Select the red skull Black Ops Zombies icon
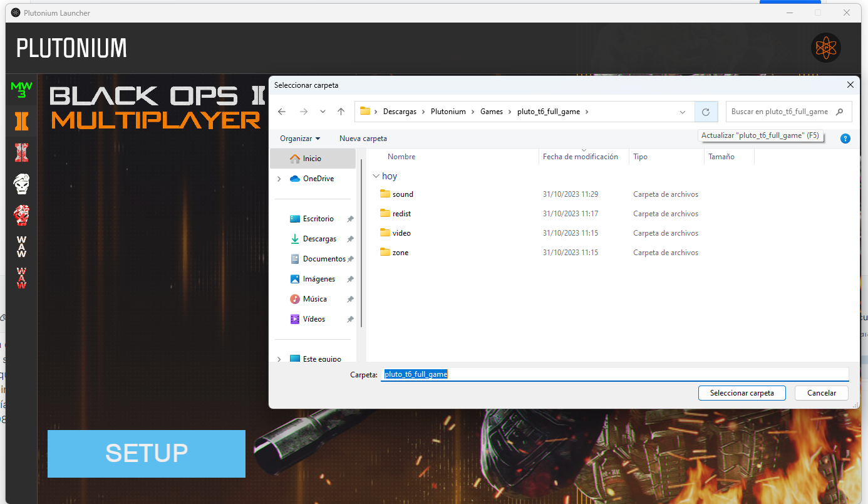This screenshot has height=504, width=868. 21,215
